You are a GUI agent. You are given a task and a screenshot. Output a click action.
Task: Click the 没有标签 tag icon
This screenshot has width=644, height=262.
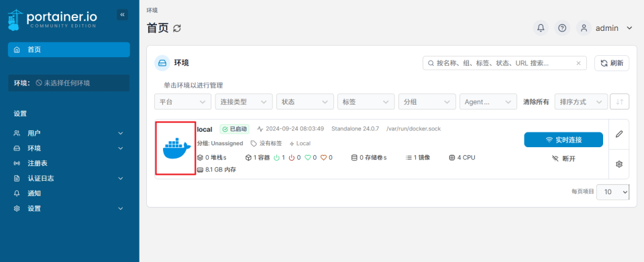coord(254,144)
